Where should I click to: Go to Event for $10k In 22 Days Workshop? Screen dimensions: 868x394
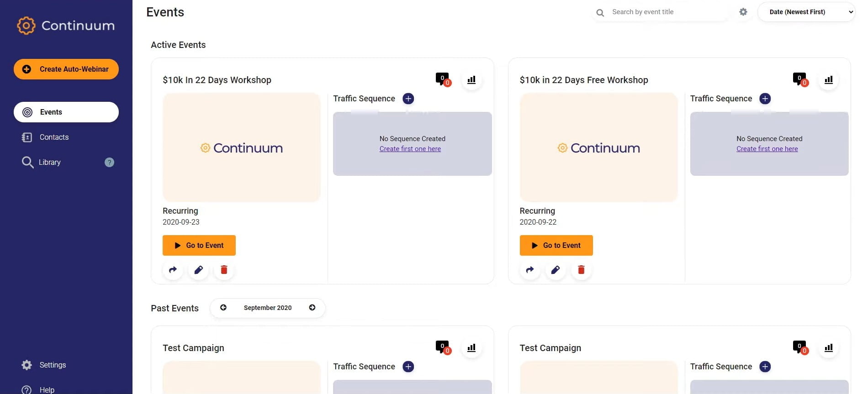point(199,245)
